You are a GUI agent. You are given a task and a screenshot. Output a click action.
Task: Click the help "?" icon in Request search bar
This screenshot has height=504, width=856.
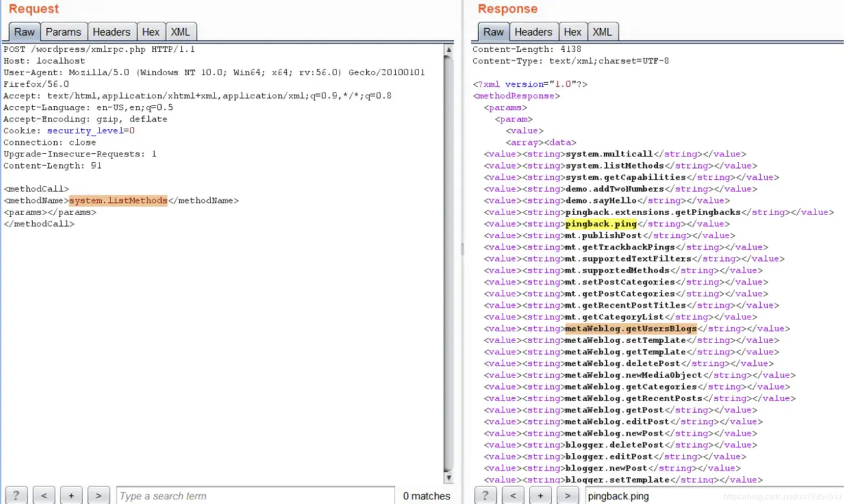16,495
